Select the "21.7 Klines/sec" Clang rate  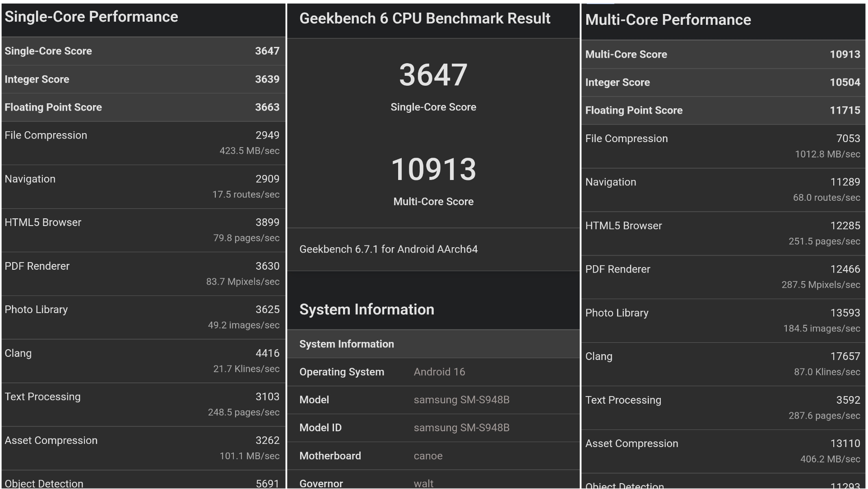pyautogui.click(x=246, y=369)
